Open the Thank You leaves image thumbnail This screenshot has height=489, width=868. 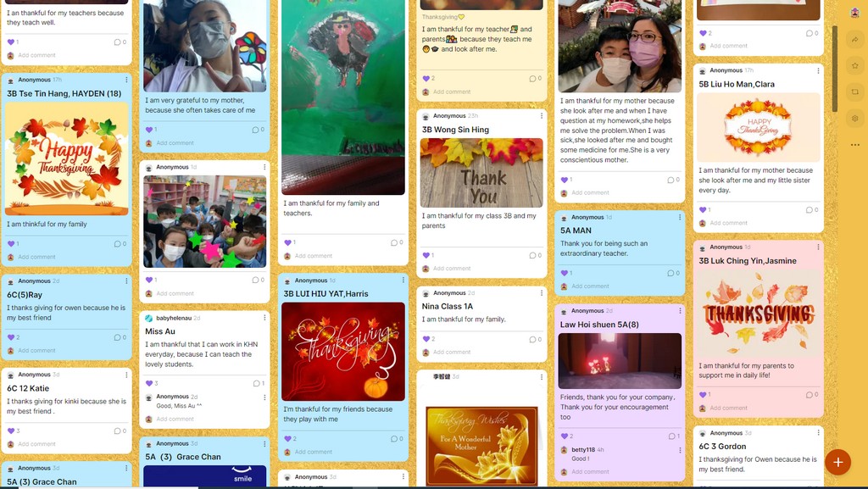pos(481,173)
